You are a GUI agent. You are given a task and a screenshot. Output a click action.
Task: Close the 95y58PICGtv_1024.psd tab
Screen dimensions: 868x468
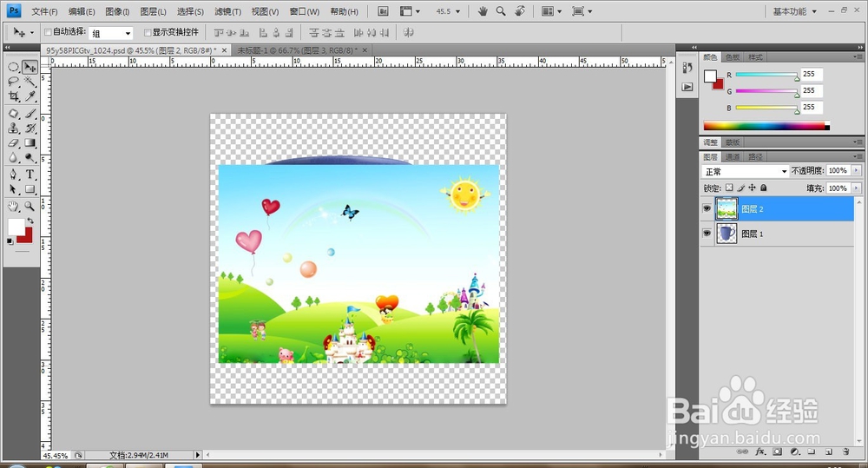[x=224, y=50]
